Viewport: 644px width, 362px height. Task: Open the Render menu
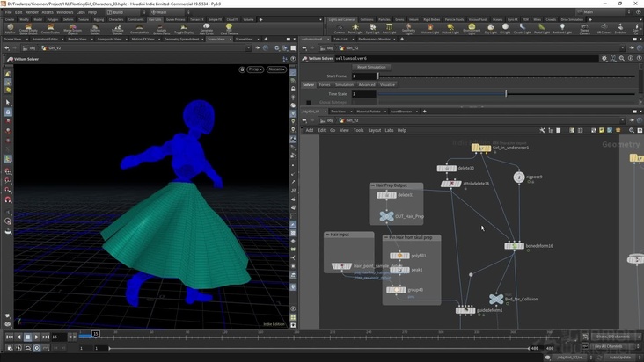[x=32, y=12]
